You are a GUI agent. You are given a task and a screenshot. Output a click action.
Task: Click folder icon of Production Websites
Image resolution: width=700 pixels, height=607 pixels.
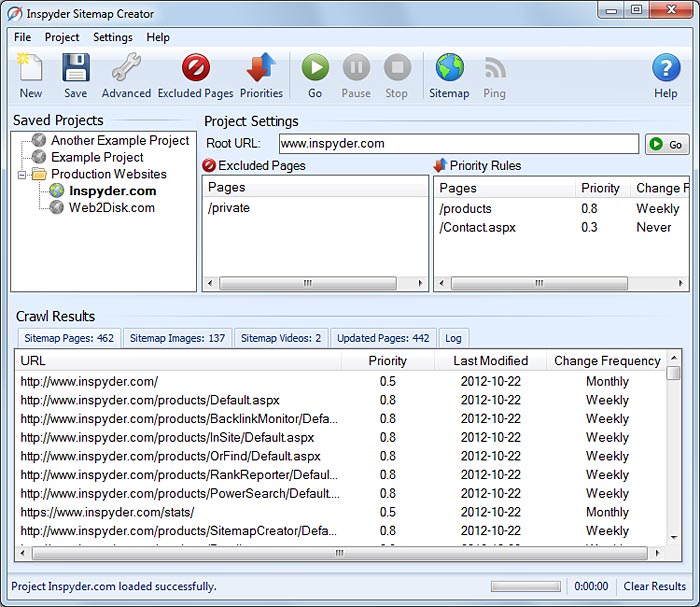(39, 174)
